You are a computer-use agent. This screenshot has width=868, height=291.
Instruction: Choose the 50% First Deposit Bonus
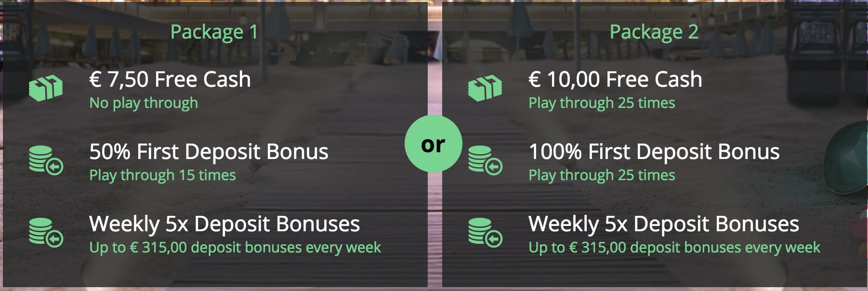point(209,151)
